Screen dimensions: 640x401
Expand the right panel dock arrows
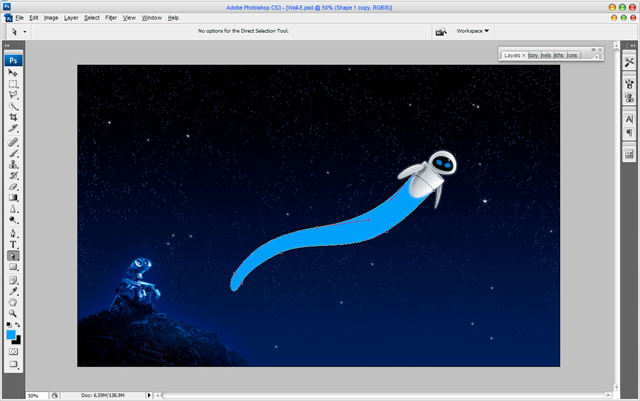click(x=633, y=46)
